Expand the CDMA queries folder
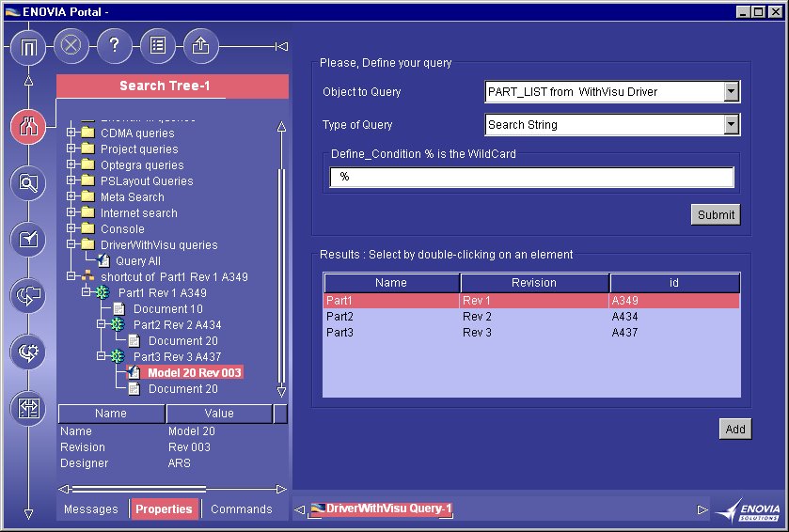Screen dimensions: 789x532 pyautogui.click(x=71, y=133)
